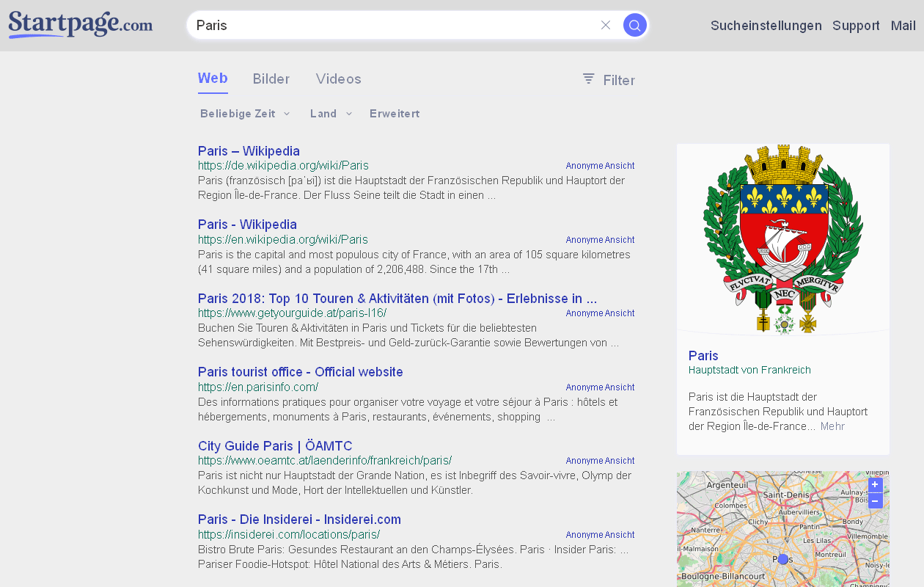Click the en.parisinfo.com URL

[258, 387]
